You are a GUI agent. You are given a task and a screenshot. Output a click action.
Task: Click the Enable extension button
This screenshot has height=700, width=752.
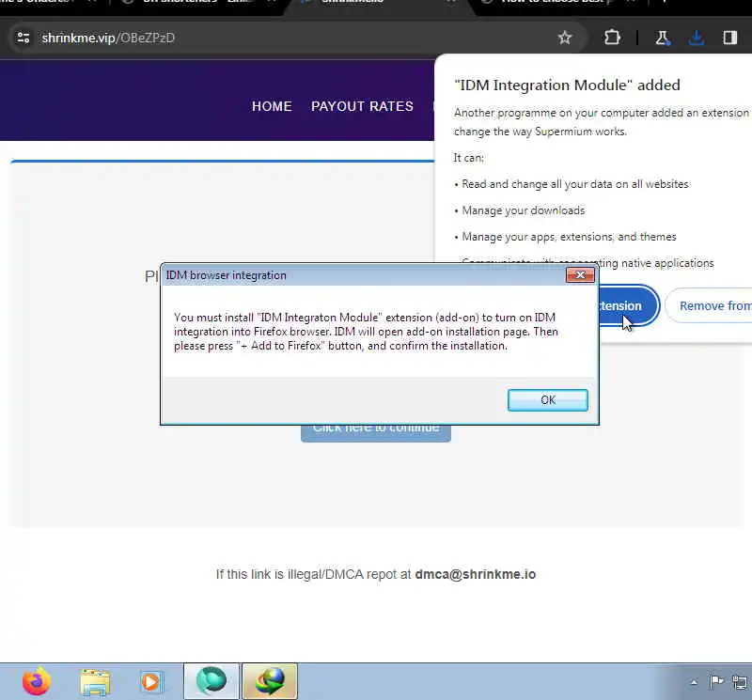(x=628, y=306)
